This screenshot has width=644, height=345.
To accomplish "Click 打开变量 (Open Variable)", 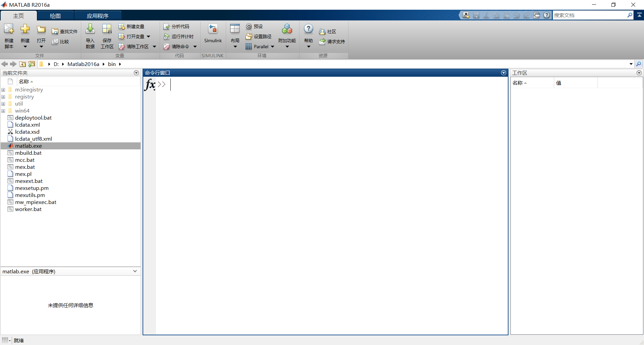I will point(131,37).
